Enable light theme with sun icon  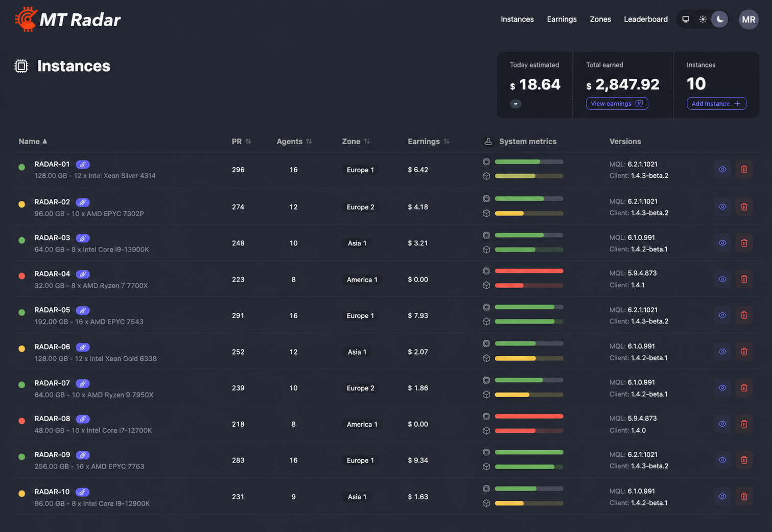703,19
